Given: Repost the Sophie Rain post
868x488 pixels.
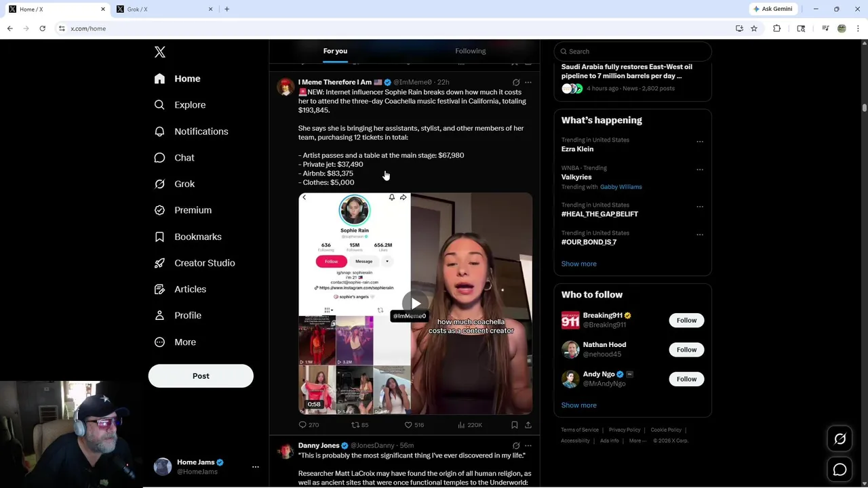Looking at the screenshot, I should click(359, 425).
